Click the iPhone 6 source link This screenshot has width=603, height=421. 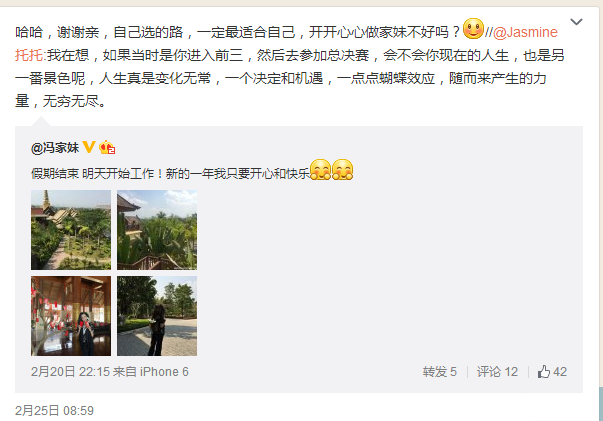pyautogui.click(x=164, y=372)
